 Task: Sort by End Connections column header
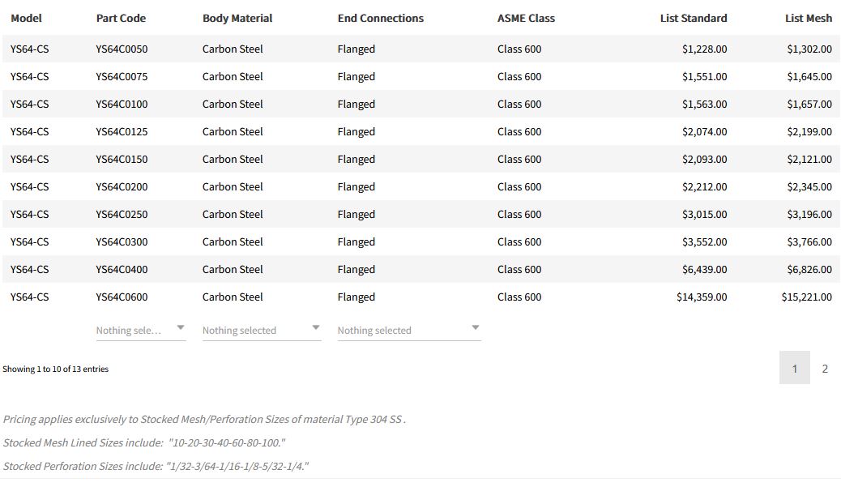click(380, 18)
